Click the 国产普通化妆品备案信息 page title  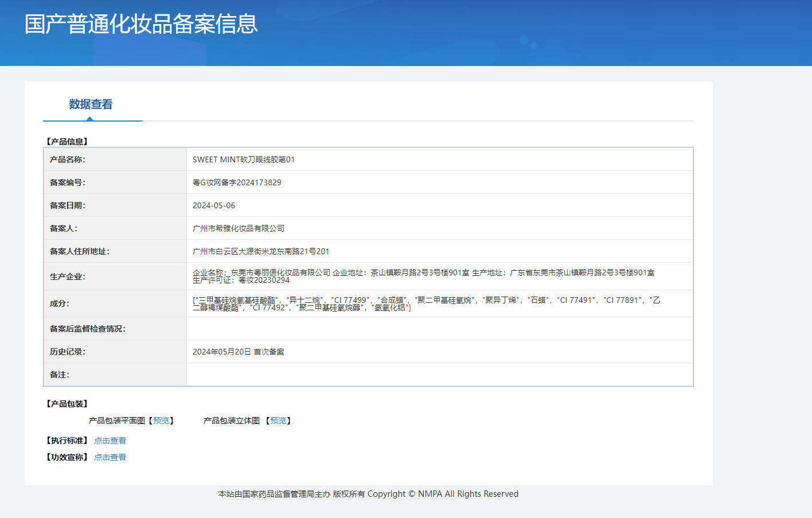pos(141,24)
